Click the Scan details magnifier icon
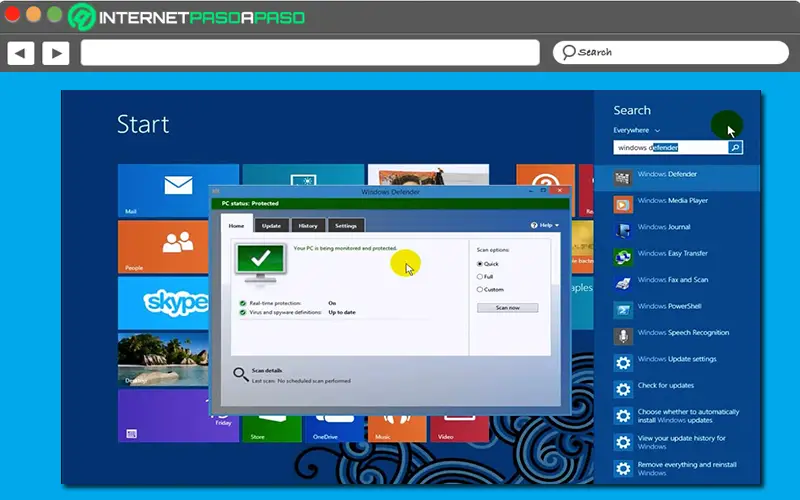Viewport: 800px width, 500px height. (240, 375)
